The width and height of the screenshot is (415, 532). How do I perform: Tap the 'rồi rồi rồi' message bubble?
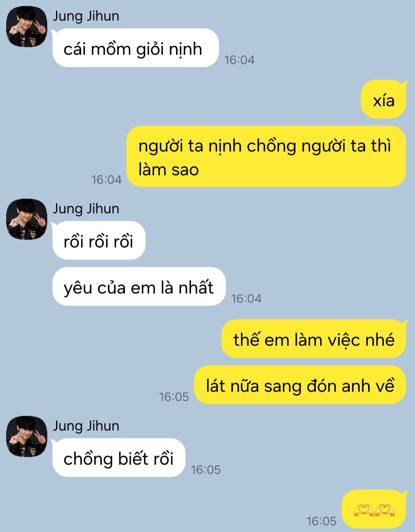pos(99,241)
